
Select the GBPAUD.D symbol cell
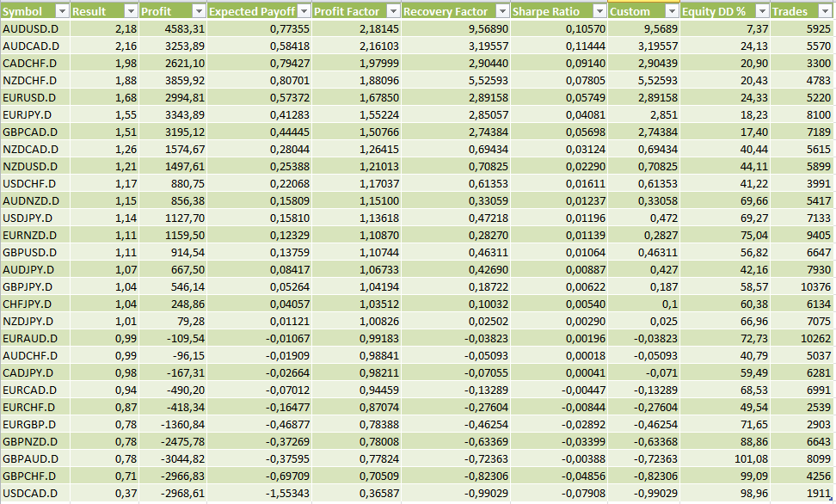(x=35, y=458)
